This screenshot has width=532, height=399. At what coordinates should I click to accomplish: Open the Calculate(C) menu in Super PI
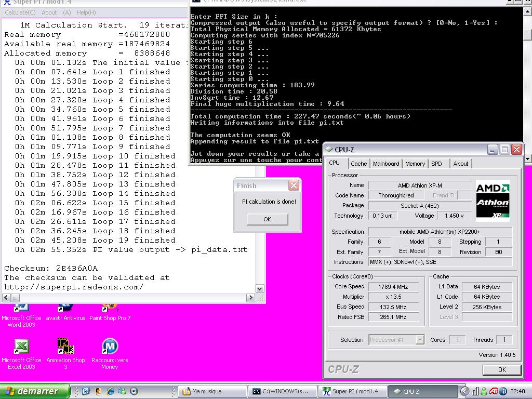click(x=20, y=12)
